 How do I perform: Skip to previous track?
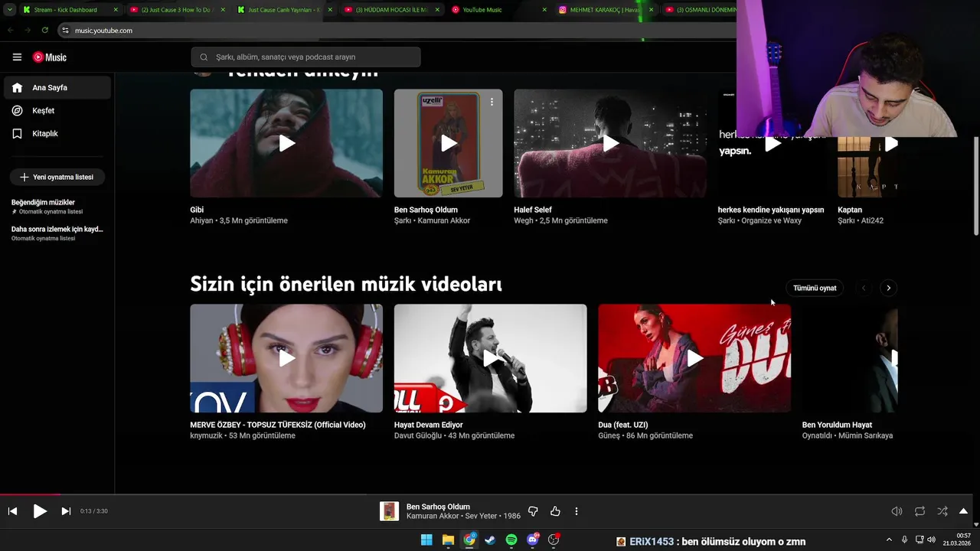[x=12, y=511]
